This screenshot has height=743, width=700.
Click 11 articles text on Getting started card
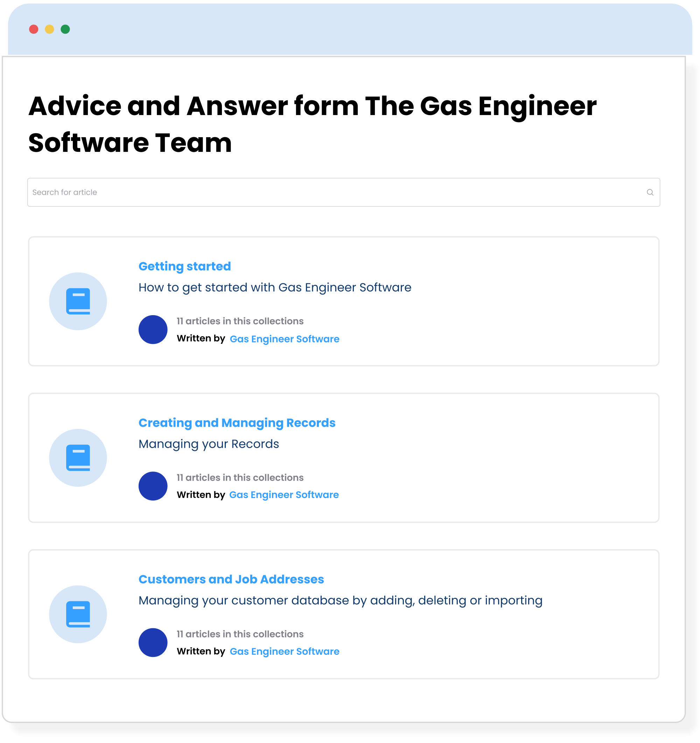(240, 321)
